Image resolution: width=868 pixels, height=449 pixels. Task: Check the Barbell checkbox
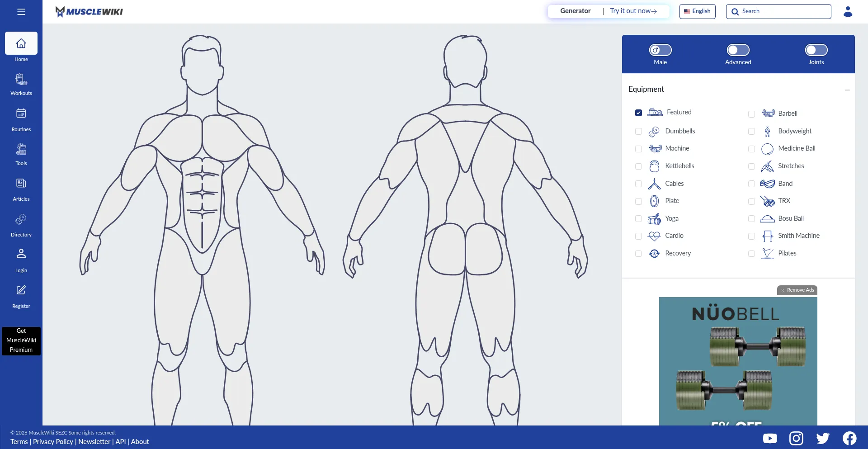click(751, 114)
